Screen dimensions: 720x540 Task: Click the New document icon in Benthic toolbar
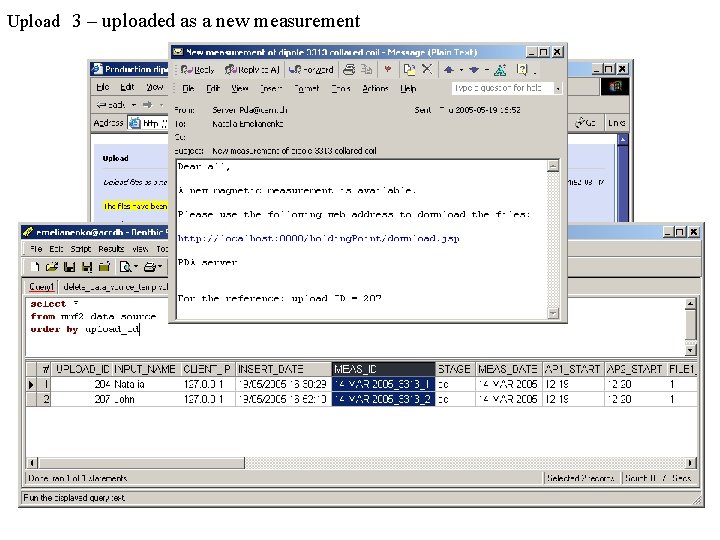(35, 266)
